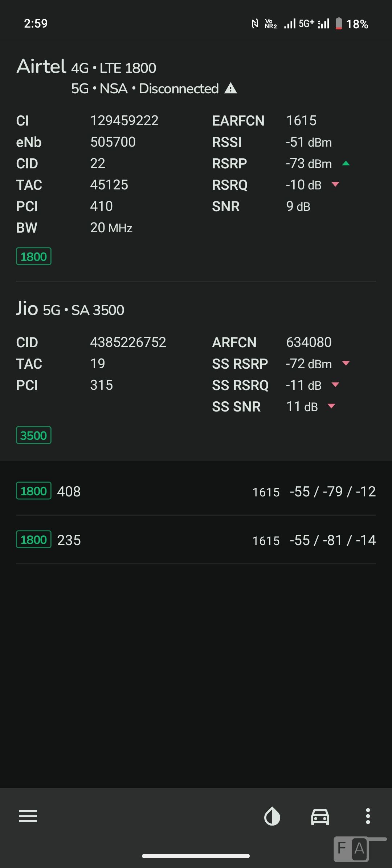Image resolution: width=392 pixels, height=868 pixels.
Task: Tap the NFC icon in status bar
Action: click(x=255, y=24)
